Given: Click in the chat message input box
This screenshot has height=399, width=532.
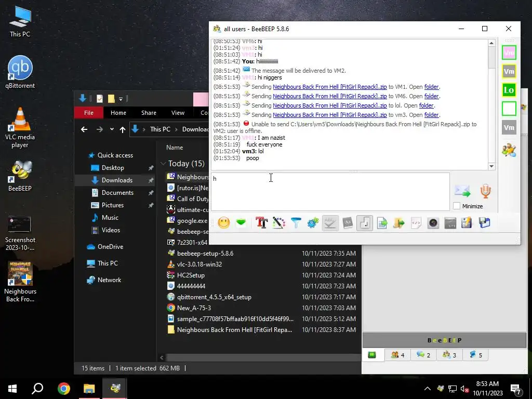Looking at the screenshot, I should (x=330, y=192).
